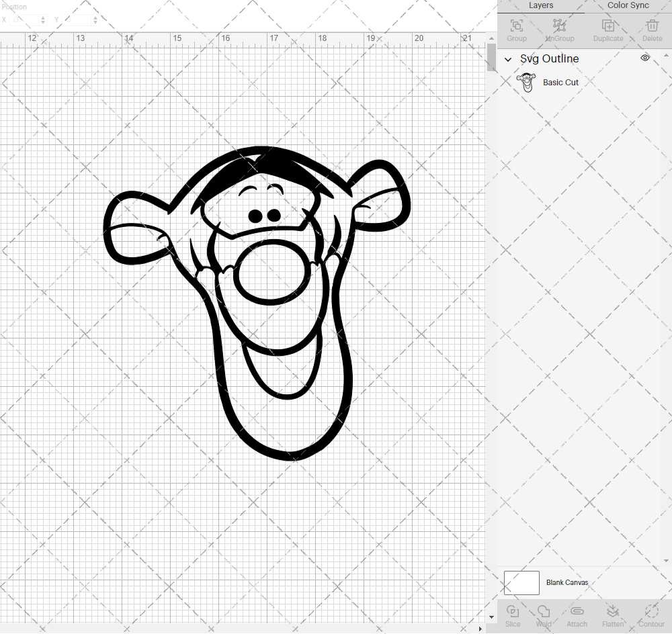Click the Basic Cut layer thumbnail
Screen dimensions: 672x634
(x=528, y=82)
